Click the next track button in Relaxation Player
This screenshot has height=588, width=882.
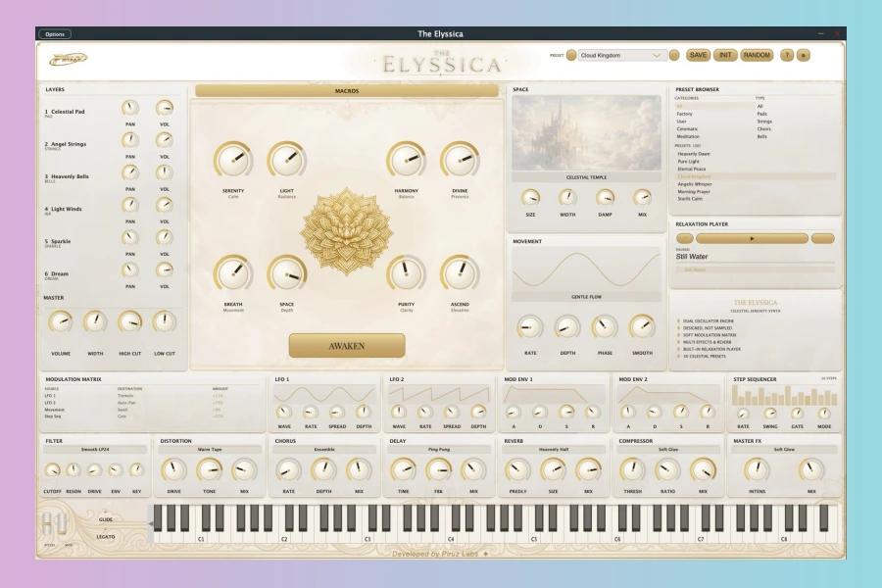coord(823,238)
